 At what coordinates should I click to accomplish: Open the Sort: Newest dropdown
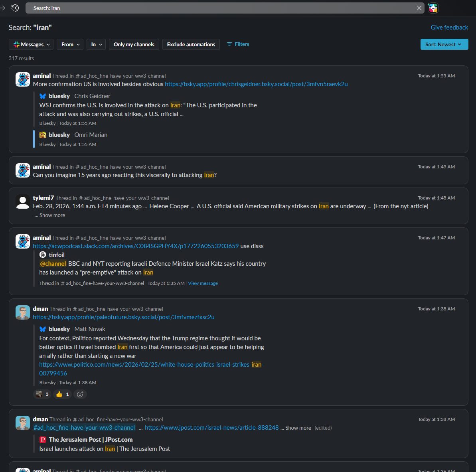(444, 44)
